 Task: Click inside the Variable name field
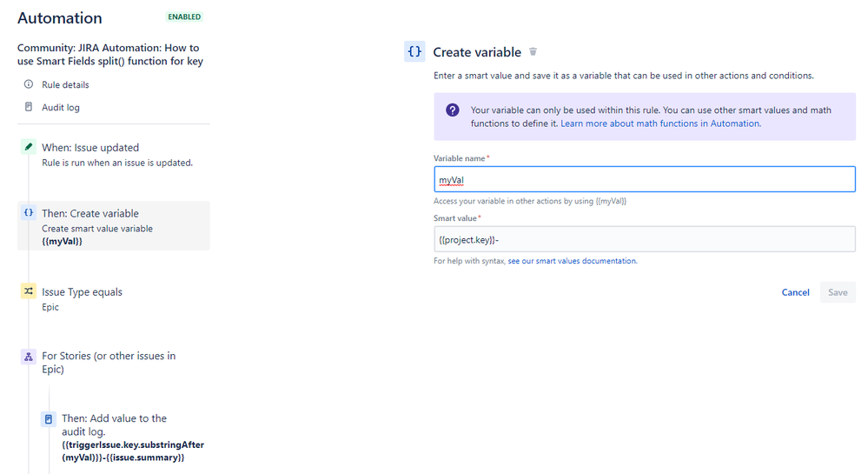click(645, 180)
